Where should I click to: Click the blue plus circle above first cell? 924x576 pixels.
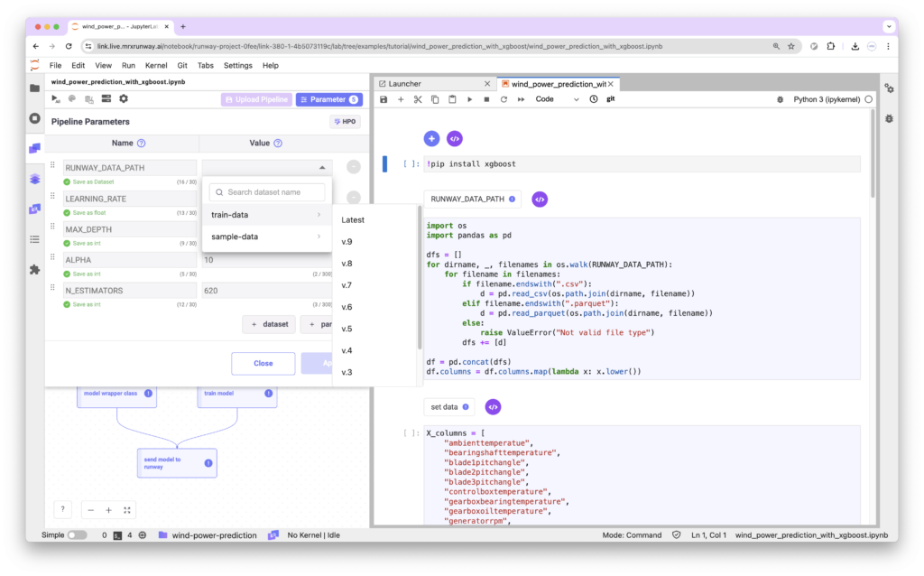point(431,138)
